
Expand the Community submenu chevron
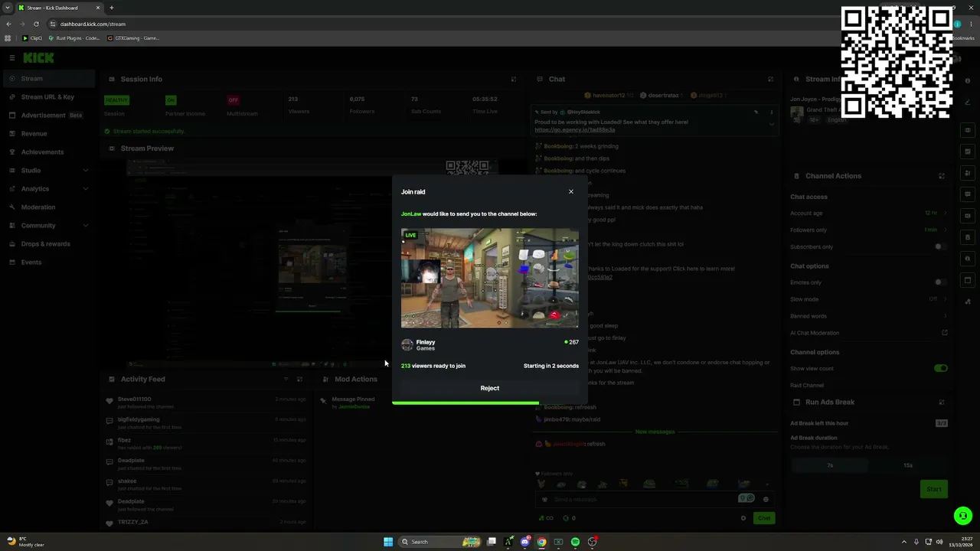coord(85,226)
